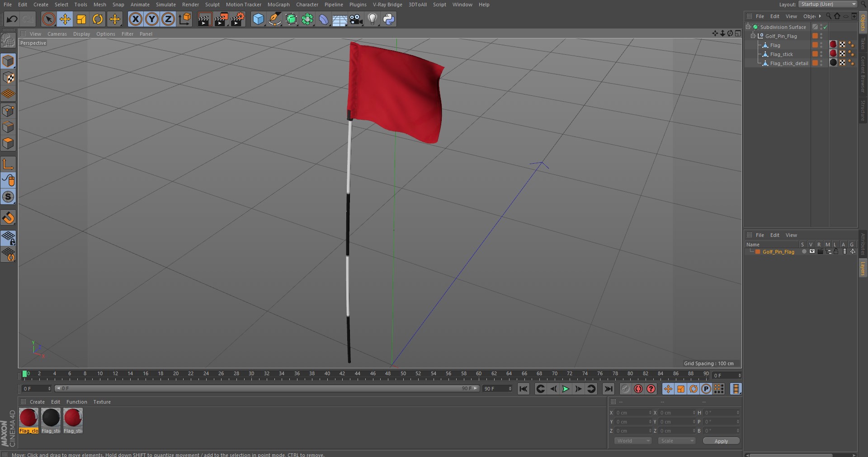
Task: Open the World coordinate dropdown
Action: (x=632, y=441)
